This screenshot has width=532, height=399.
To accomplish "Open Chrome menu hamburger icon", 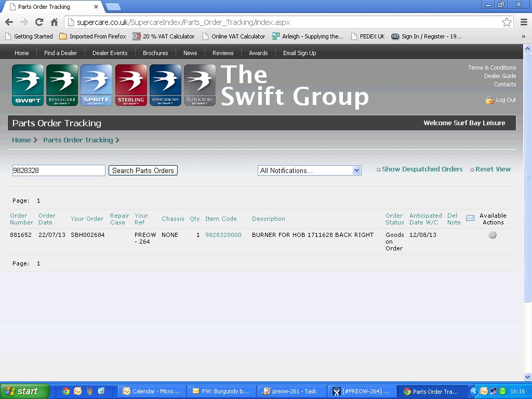I will [524, 22].
